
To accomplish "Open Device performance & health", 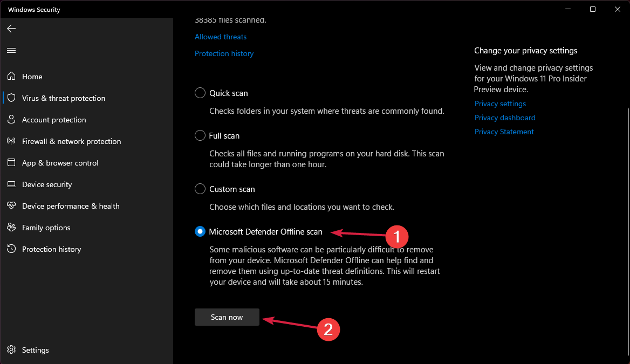I will click(11, 206).
